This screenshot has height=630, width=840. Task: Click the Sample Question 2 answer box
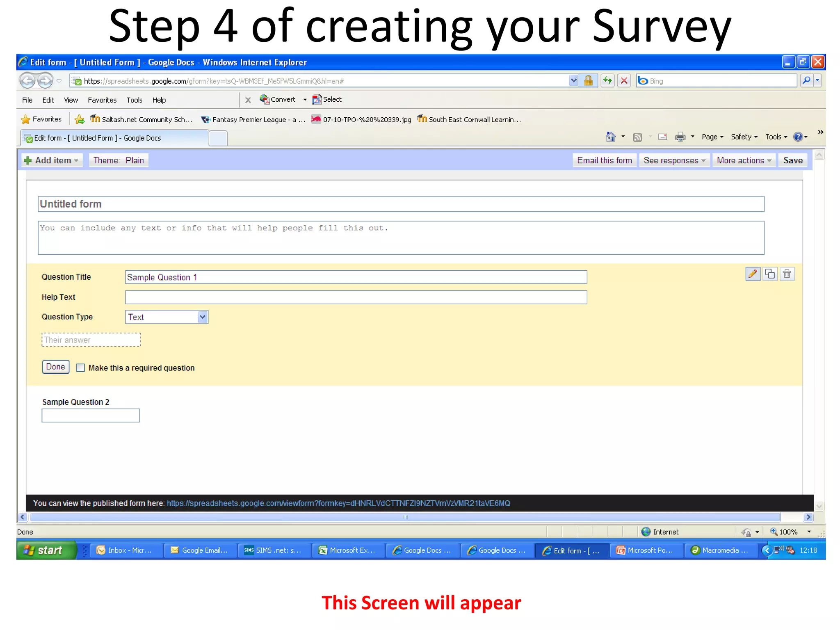tap(91, 415)
